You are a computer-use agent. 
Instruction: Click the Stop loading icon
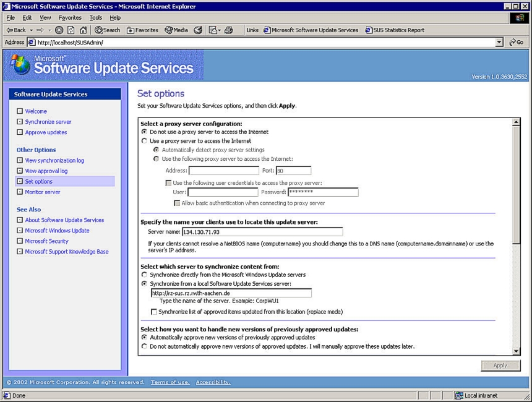(x=59, y=30)
